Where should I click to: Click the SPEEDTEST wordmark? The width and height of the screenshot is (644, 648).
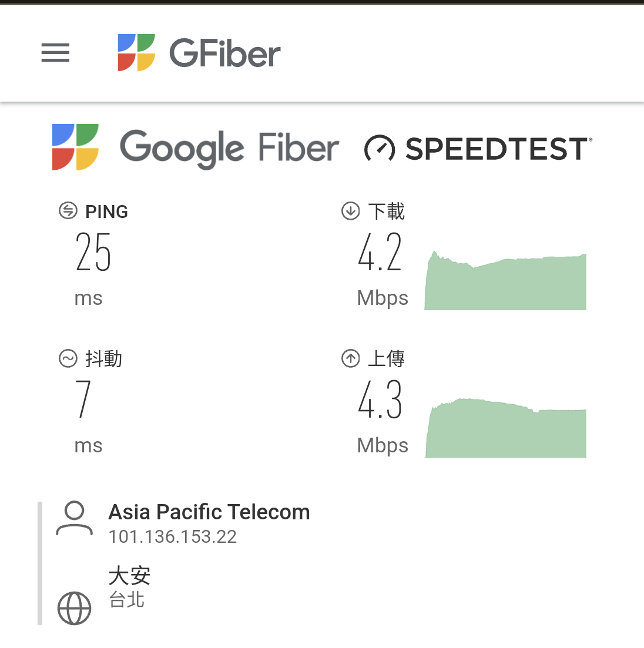[x=498, y=149]
